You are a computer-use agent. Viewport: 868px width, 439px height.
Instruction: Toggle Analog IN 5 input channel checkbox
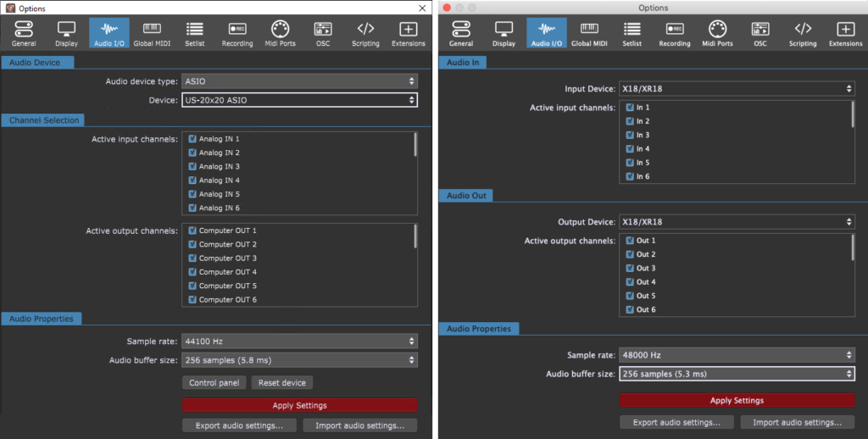192,194
